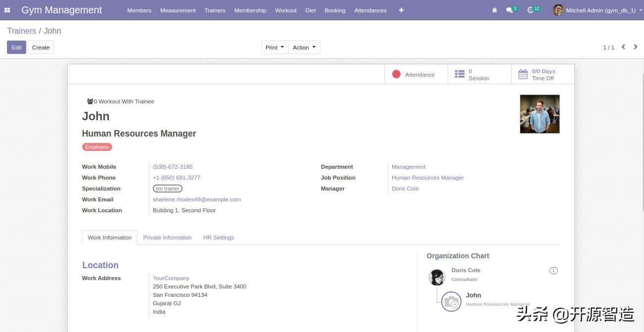Open the activities clock icon
Image resolution: width=644 pixels, height=332 pixels.
click(531, 10)
